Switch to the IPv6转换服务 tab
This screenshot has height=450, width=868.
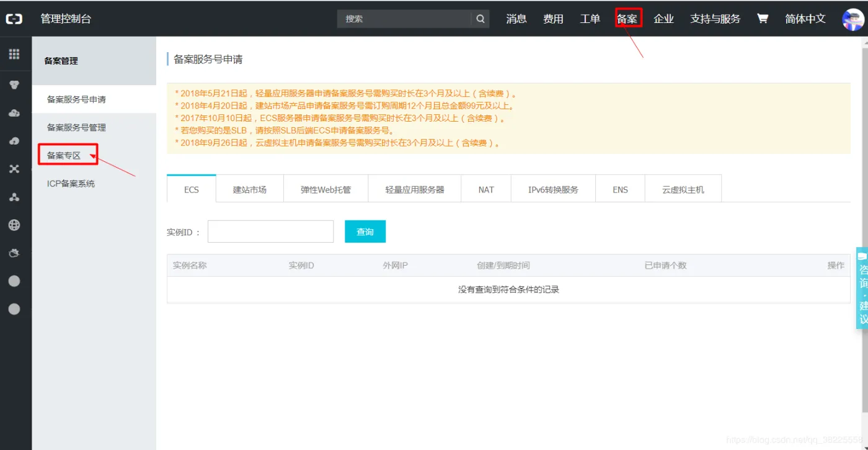click(x=553, y=189)
